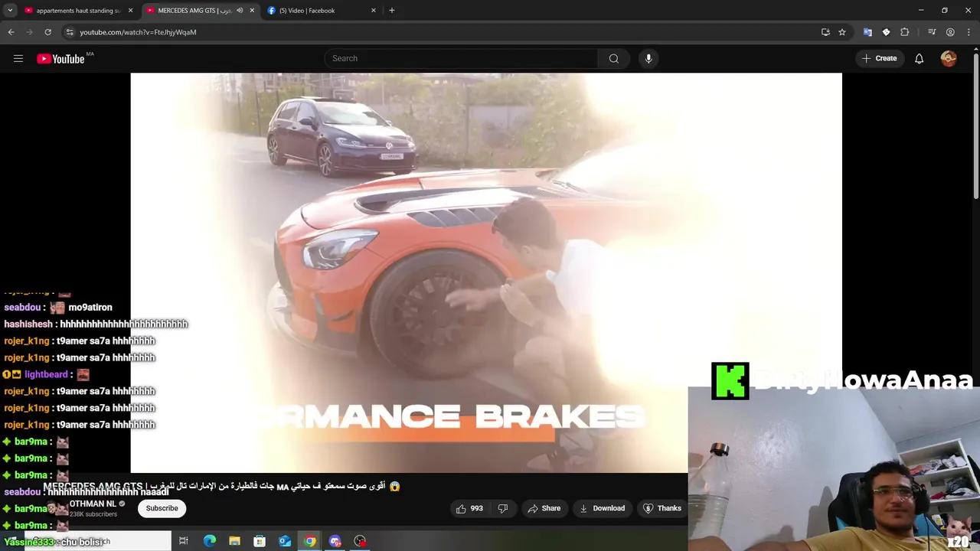Go to the YouTube home logo
The height and width of the screenshot is (551, 980).
coord(60,59)
